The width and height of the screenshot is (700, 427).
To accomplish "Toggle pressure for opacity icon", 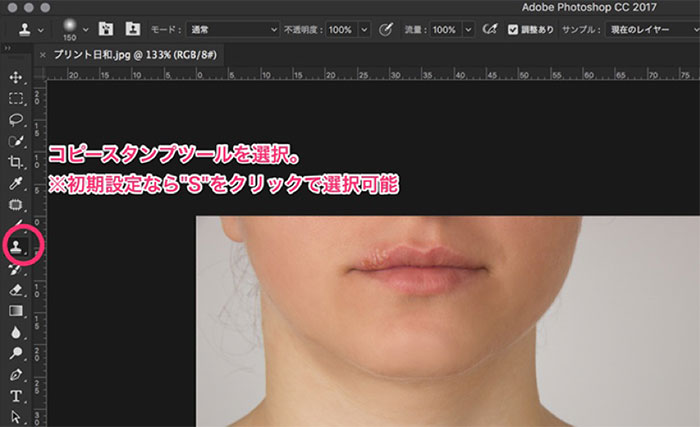I will tap(386, 29).
